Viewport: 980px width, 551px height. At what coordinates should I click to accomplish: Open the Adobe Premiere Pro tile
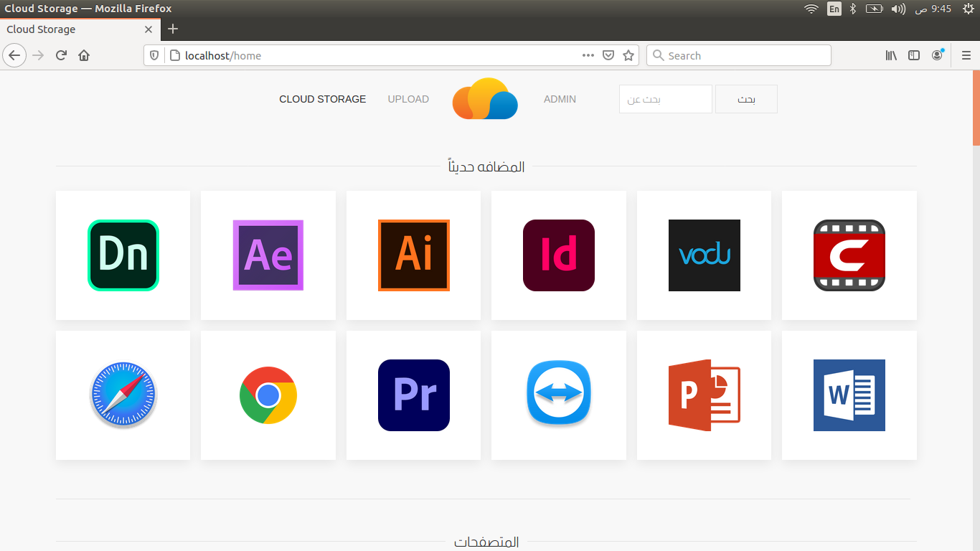(413, 395)
